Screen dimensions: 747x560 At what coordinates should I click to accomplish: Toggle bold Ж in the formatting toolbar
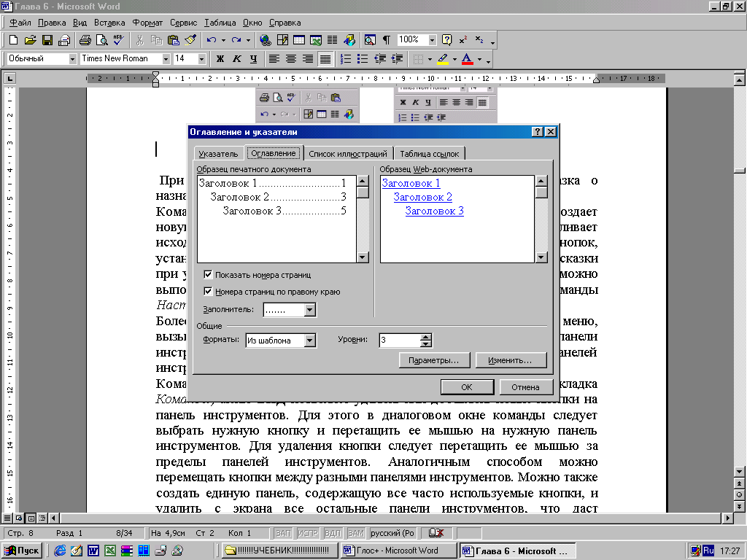click(220, 58)
